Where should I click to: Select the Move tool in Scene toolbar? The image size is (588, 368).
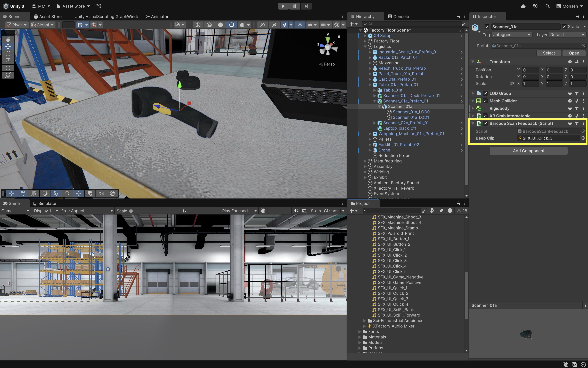(8, 46)
